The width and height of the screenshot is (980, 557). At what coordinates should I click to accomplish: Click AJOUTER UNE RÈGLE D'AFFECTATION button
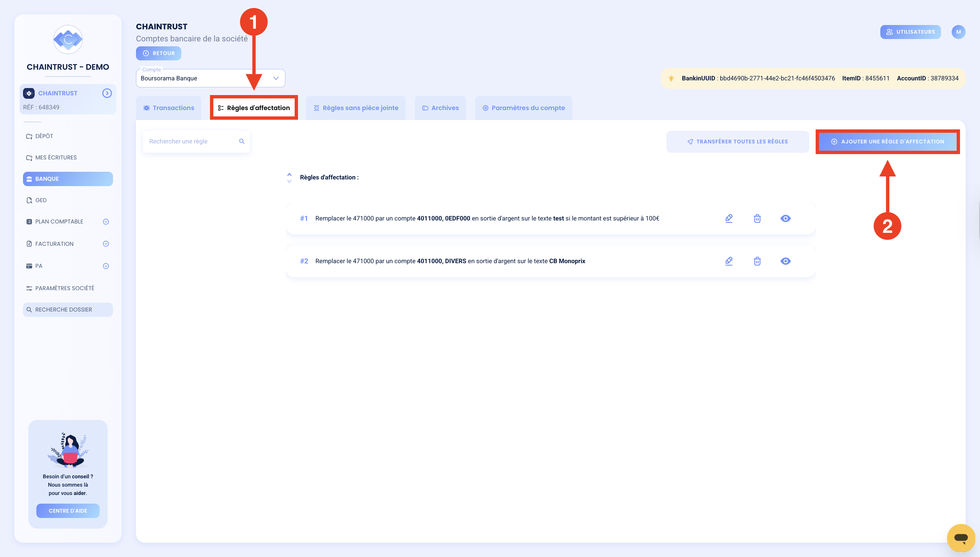tap(888, 142)
